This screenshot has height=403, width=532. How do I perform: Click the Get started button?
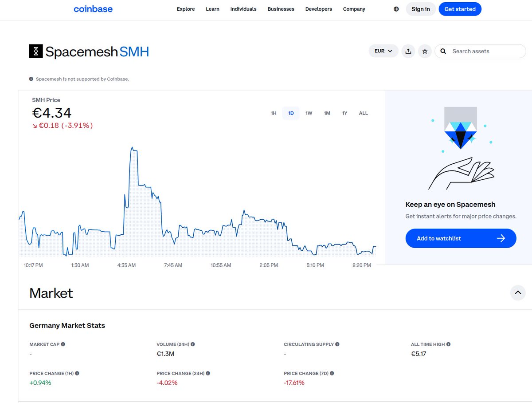tap(460, 9)
